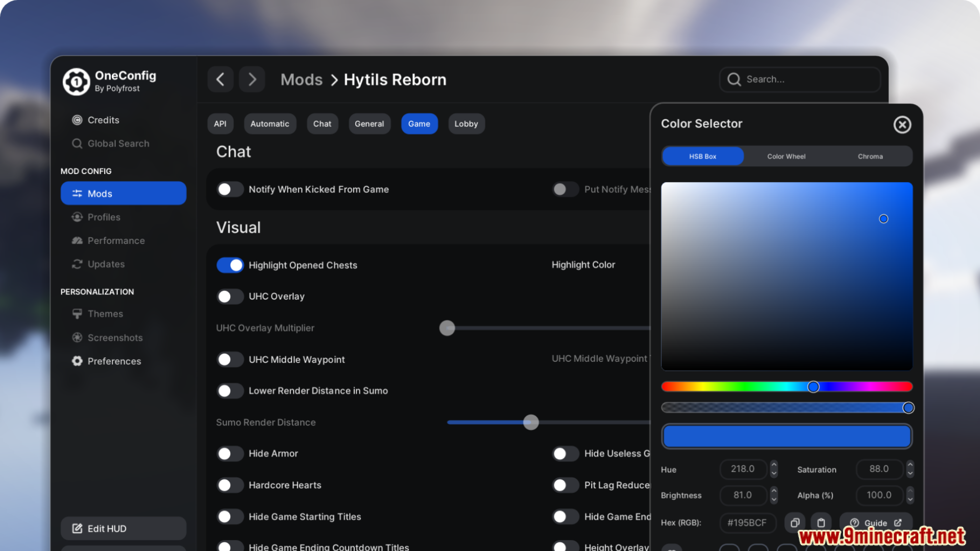Click the hue slider handle

[x=813, y=387]
